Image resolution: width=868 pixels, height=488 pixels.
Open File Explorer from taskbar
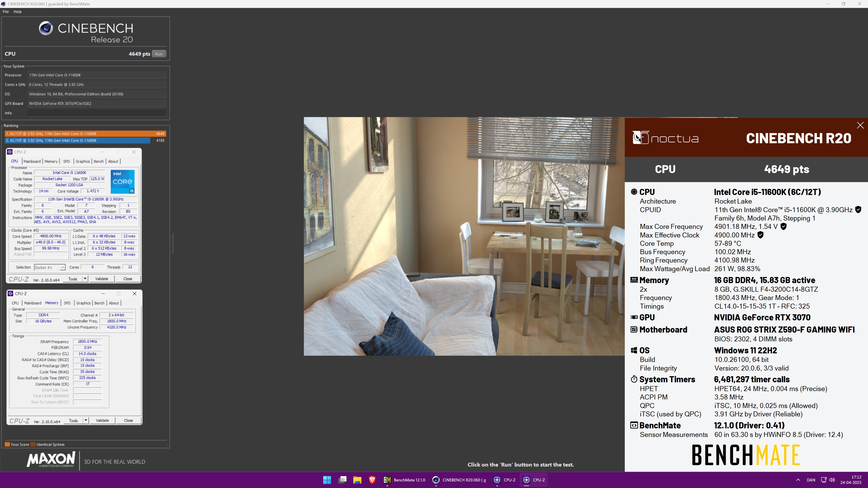pyautogui.click(x=357, y=480)
